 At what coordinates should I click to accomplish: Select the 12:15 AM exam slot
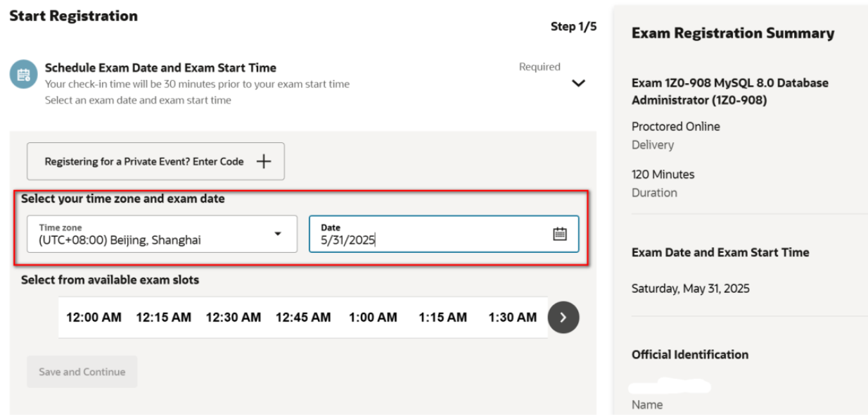pos(163,318)
